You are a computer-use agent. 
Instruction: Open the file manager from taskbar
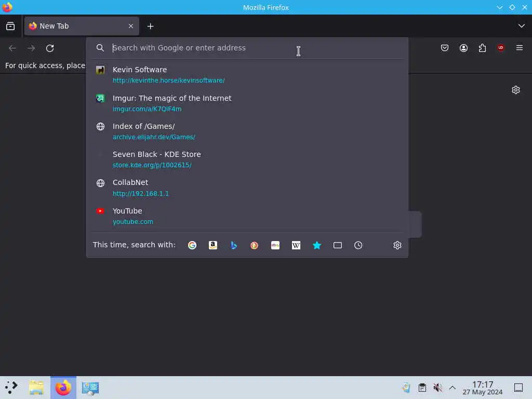(36, 388)
